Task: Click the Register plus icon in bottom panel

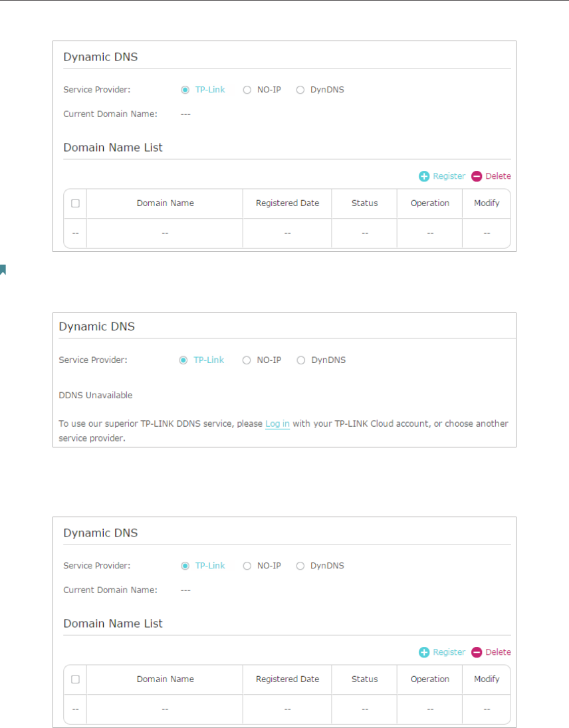Action: point(424,652)
